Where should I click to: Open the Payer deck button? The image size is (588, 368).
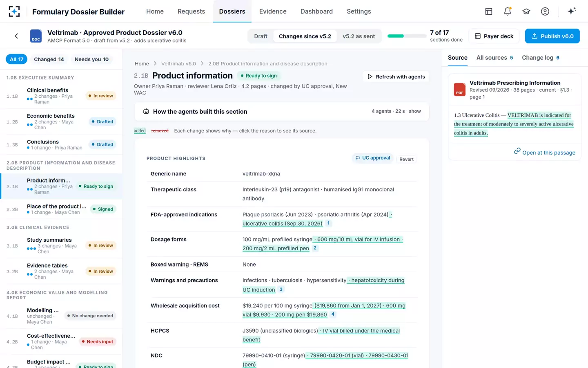(494, 36)
